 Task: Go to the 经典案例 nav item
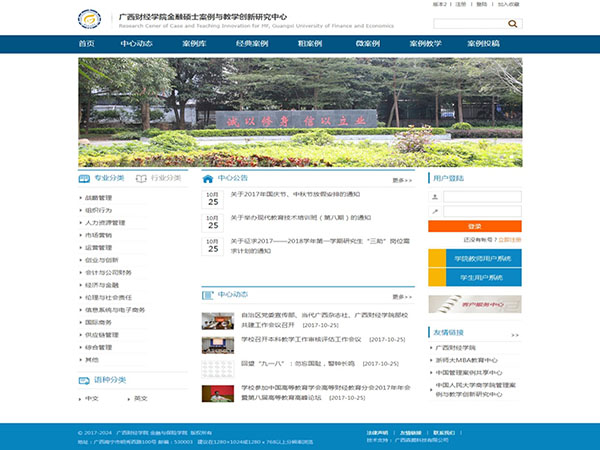(252, 44)
